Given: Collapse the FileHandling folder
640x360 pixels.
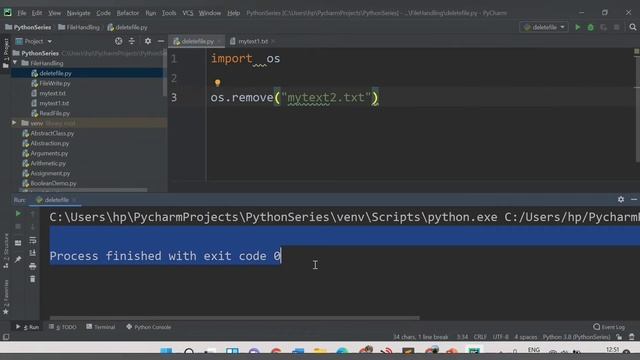Looking at the screenshot, I should point(15,63).
